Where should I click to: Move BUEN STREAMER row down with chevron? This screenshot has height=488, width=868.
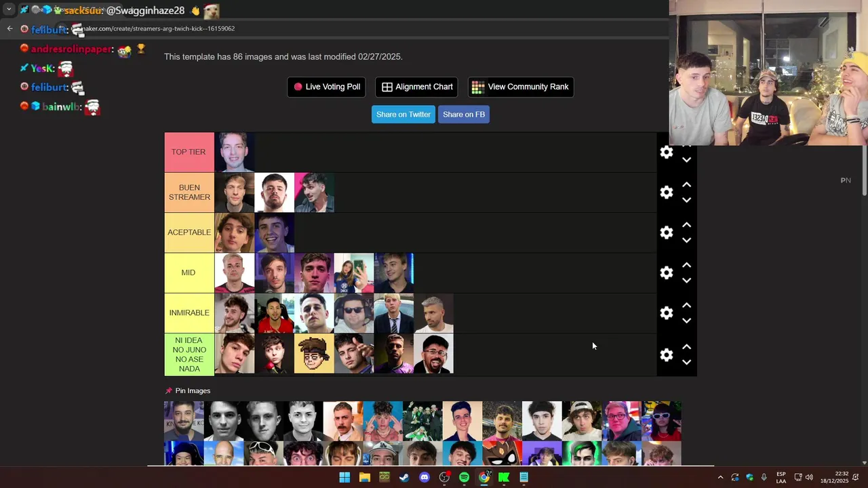[686, 200]
